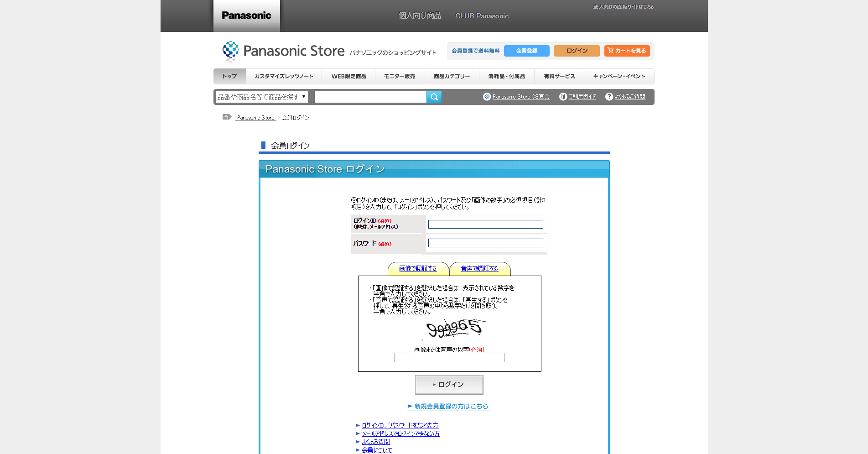Click the orange ログイン button in the header
This screenshot has height=454, width=868.
(577, 51)
